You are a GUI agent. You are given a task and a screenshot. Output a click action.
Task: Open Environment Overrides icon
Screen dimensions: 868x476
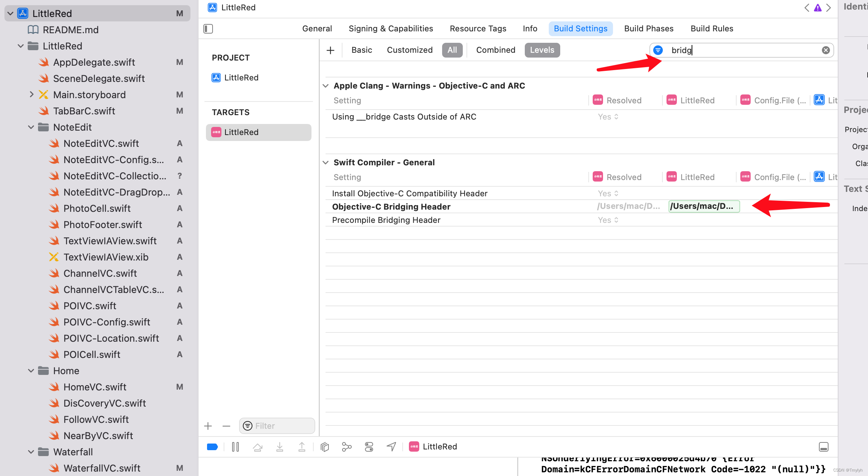pyautogui.click(x=369, y=447)
